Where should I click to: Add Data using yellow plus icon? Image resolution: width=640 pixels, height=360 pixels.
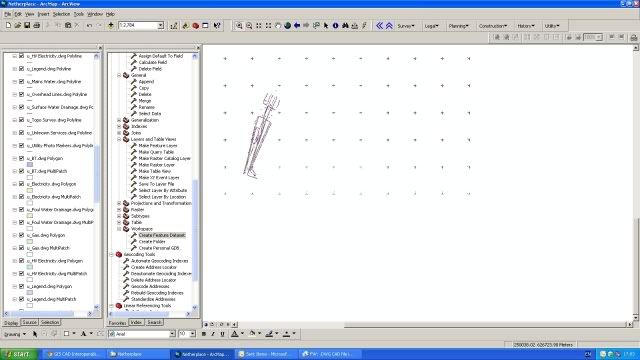[x=111, y=25]
